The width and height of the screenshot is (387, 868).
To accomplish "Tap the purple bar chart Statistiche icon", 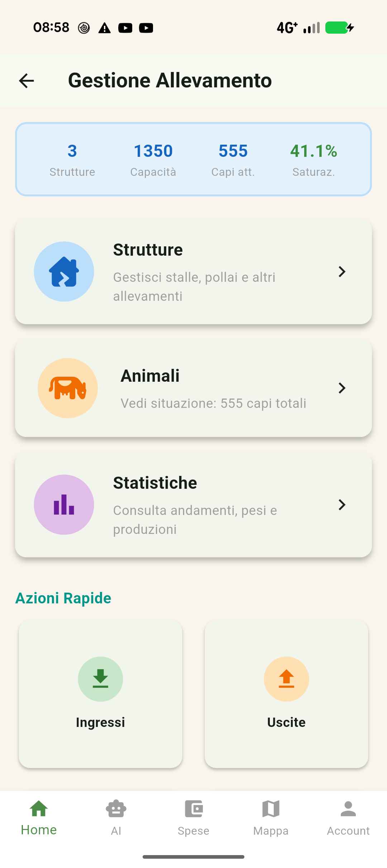I will click(64, 505).
